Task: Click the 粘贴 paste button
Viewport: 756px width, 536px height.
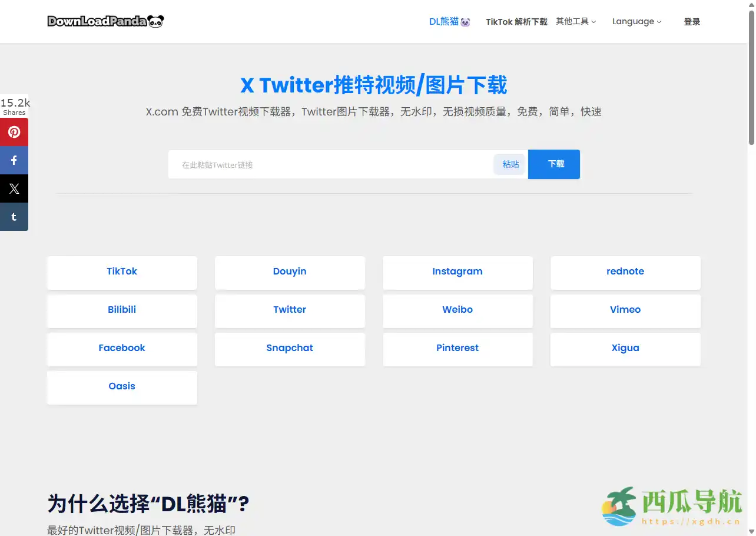Action: (509, 164)
